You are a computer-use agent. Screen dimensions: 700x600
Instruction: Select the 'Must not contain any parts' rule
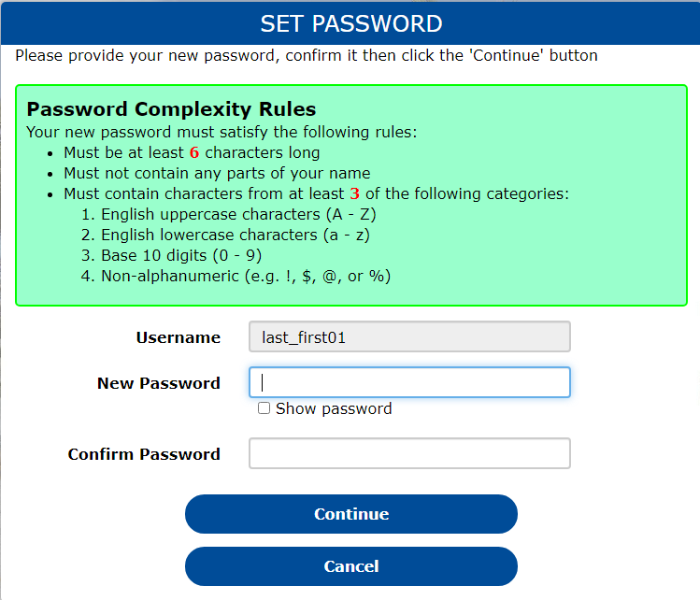[217, 173]
